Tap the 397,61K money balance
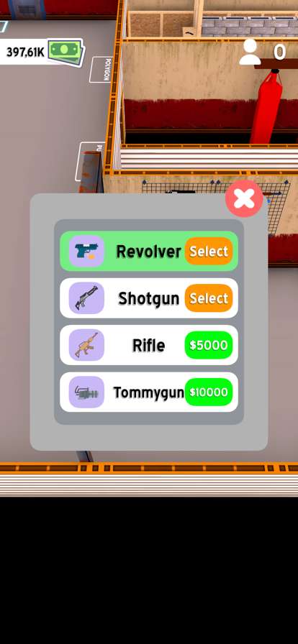This screenshot has height=644, width=298. click(x=25, y=52)
